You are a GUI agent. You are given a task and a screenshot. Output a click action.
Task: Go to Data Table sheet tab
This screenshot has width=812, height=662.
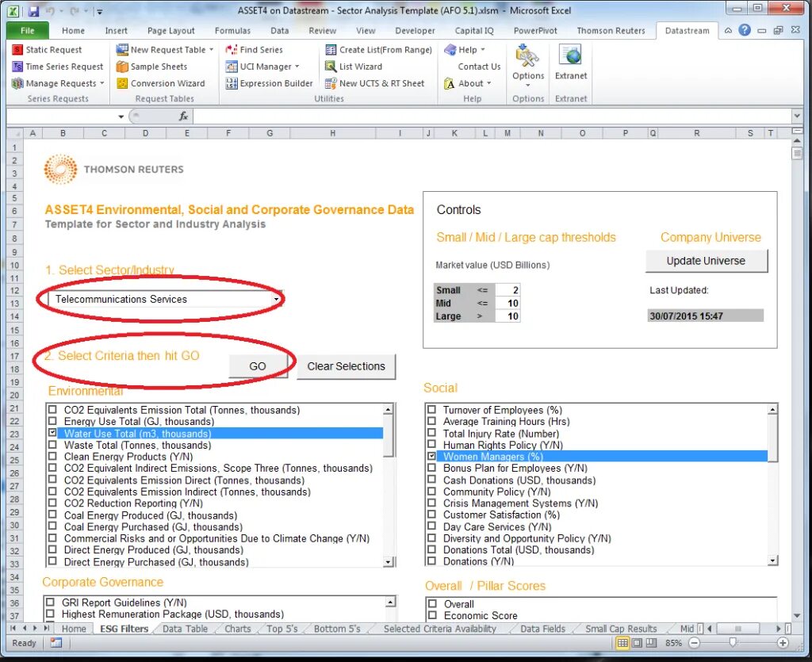[x=185, y=629]
